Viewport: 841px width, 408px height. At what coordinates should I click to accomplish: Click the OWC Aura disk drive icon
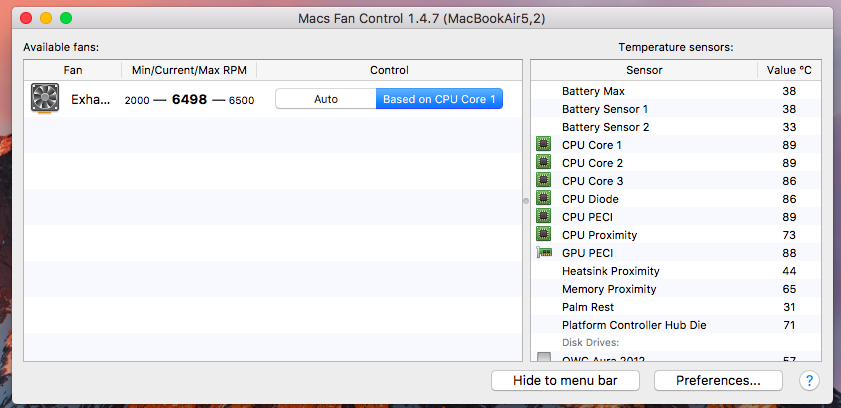[x=543, y=357]
